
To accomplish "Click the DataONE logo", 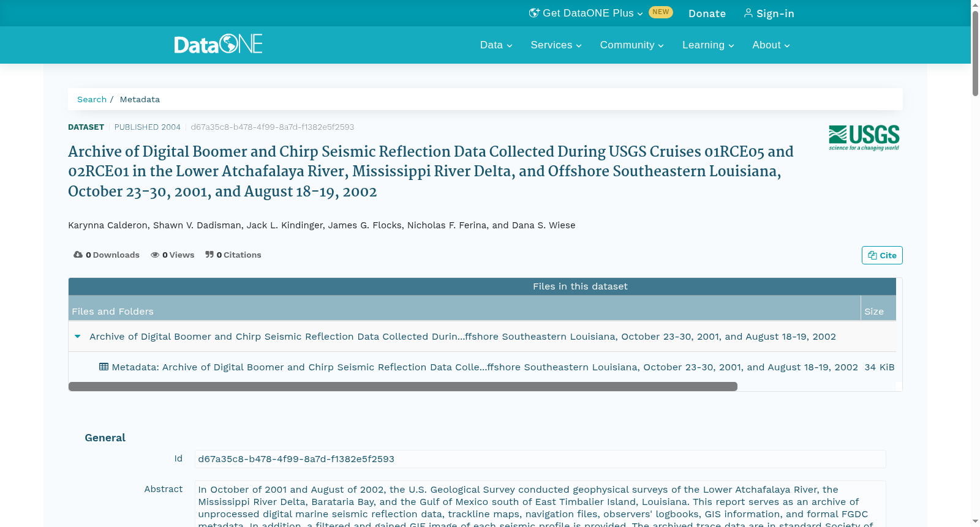I will 218,44.
